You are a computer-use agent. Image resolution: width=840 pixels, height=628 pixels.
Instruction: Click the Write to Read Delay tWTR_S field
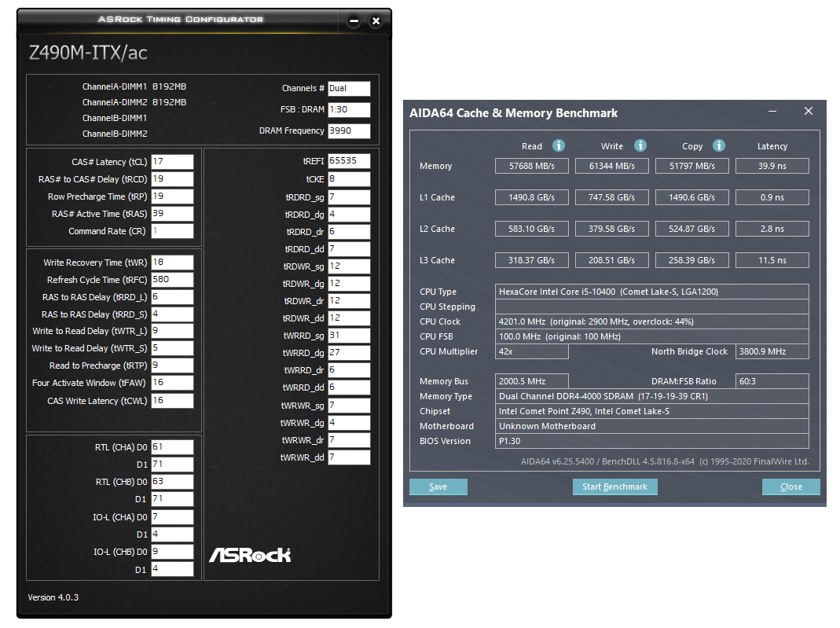(172, 347)
